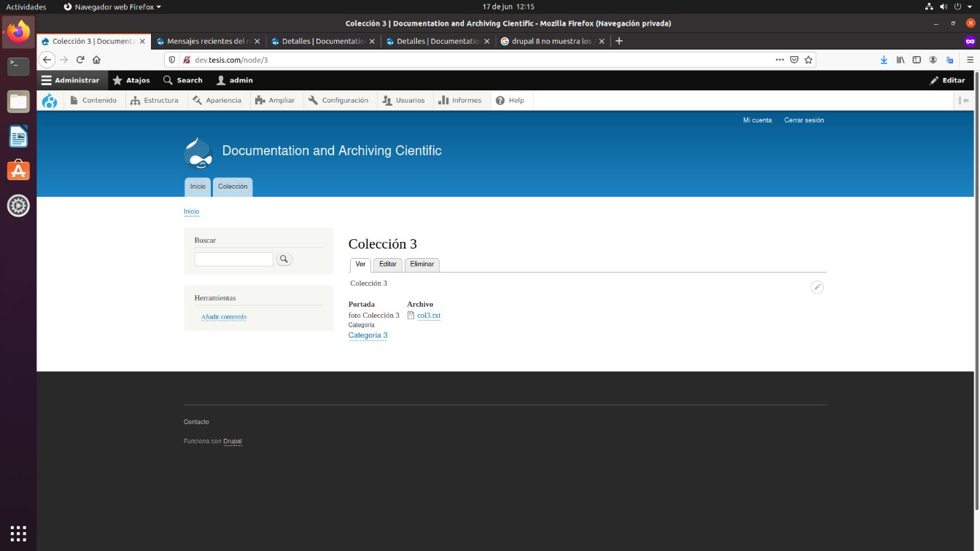Open the Apariencia admin section
This screenshot has width=980, height=551.
point(217,100)
